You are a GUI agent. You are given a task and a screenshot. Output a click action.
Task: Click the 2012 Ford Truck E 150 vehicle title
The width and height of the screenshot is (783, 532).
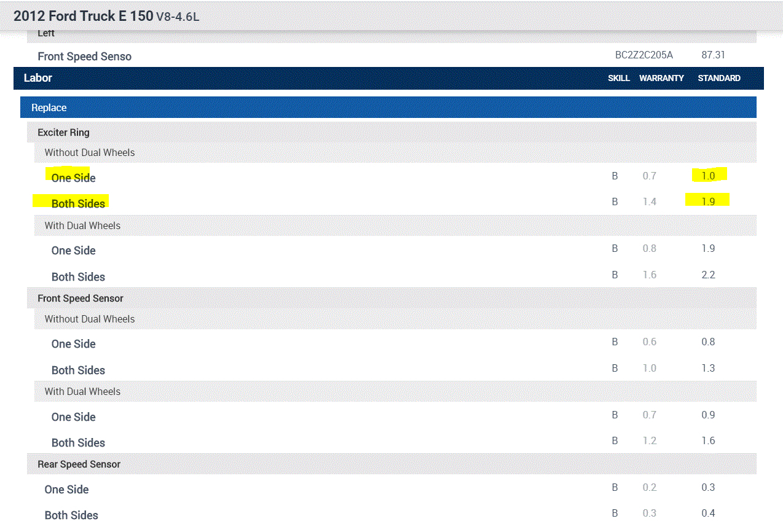tap(106, 16)
